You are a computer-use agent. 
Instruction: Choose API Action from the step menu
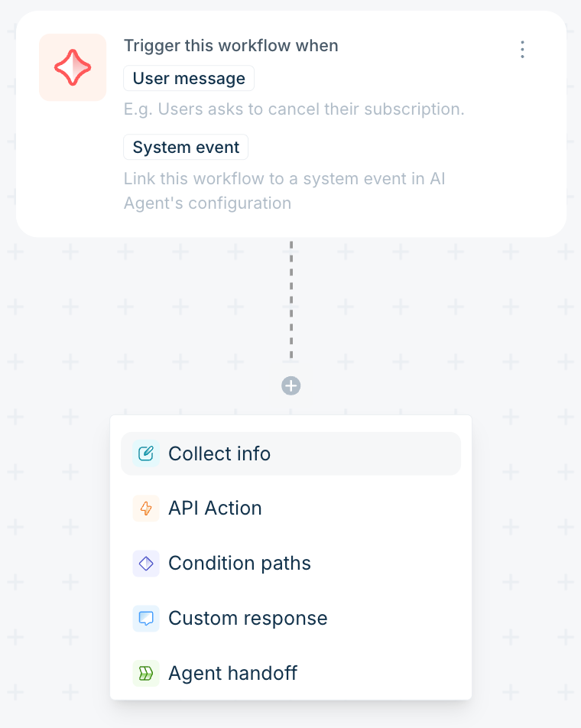tap(291, 509)
